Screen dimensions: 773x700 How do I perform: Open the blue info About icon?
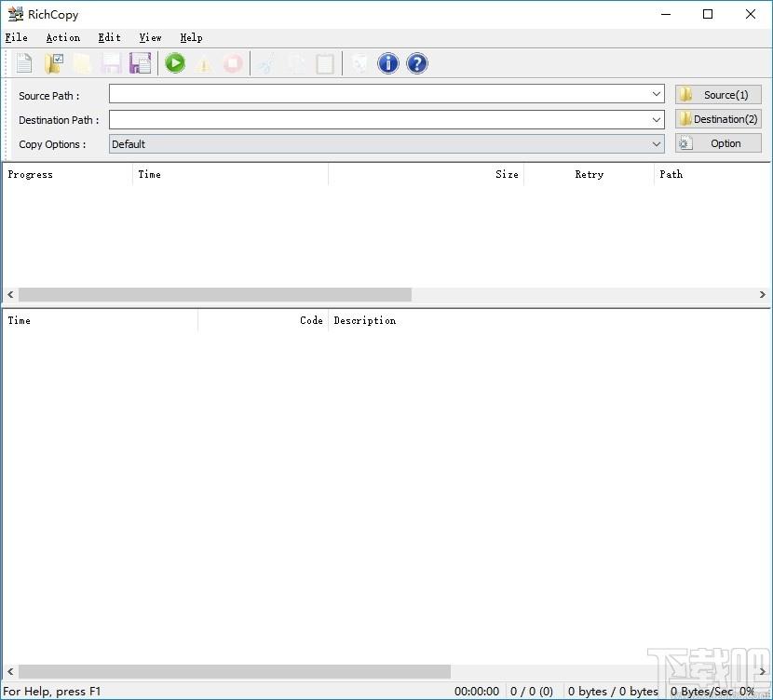(x=388, y=63)
